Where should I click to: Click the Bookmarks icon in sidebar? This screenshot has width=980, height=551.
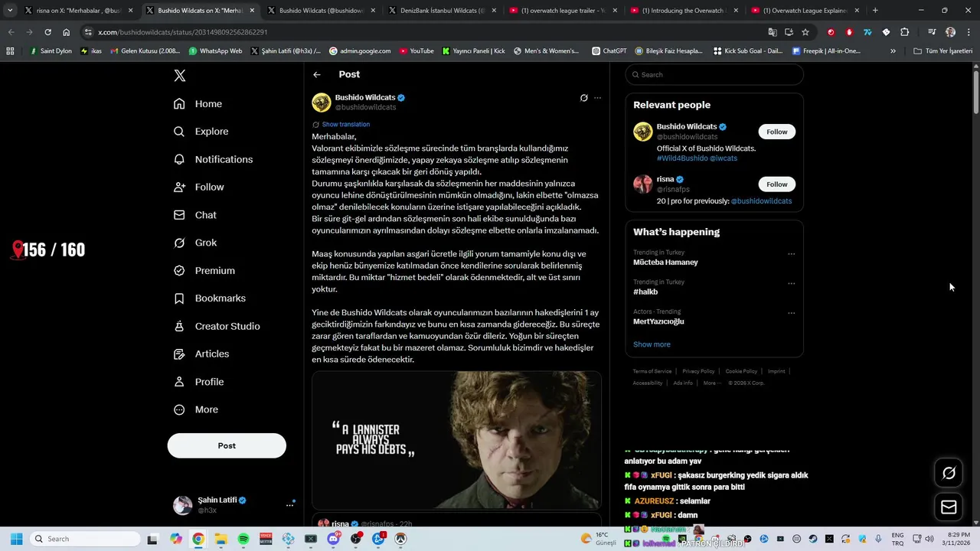point(179,298)
